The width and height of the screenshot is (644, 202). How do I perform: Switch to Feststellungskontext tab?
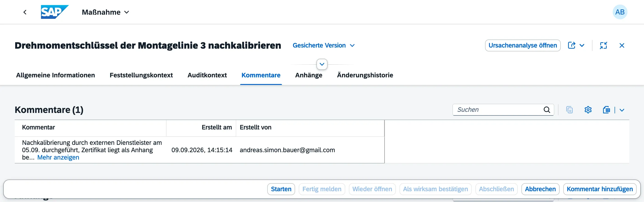pos(141,75)
